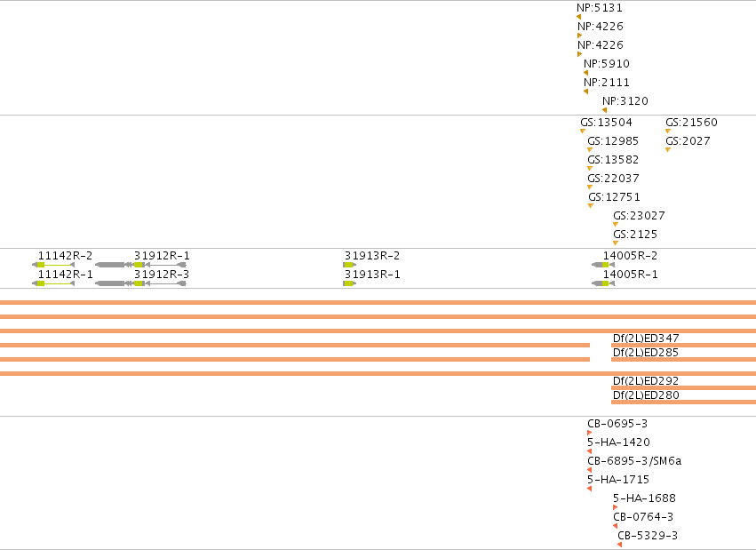Image resolution: width=756 pixels, height=550 pixels.
Task: Select the Df(2L)ED280 deficiency label
Action: [x=646, y=395]
